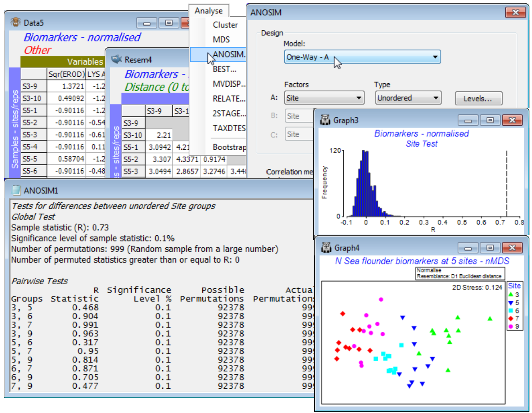Choose 2STAGE from Analyse menu
Viewport: 532px width, 413px height.
click(229, 114)
